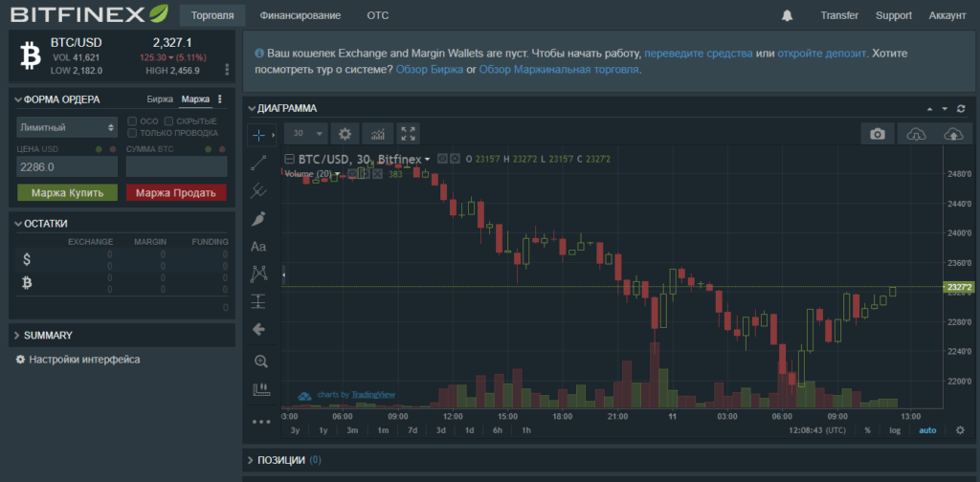The height and width of the screenshot is (482, 980).
Task: Refresh the chart with the reload icon
Action: [961, 109]
